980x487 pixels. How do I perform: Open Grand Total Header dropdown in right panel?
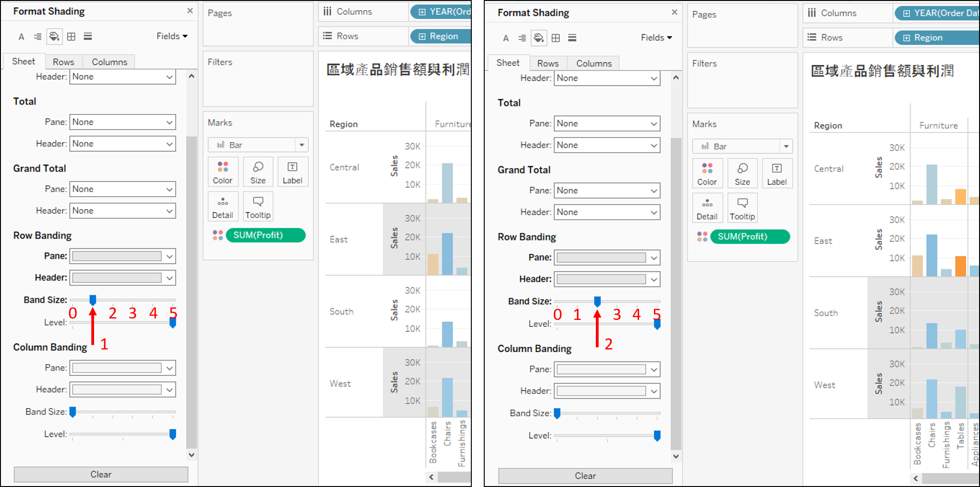(x=654, y=212)
